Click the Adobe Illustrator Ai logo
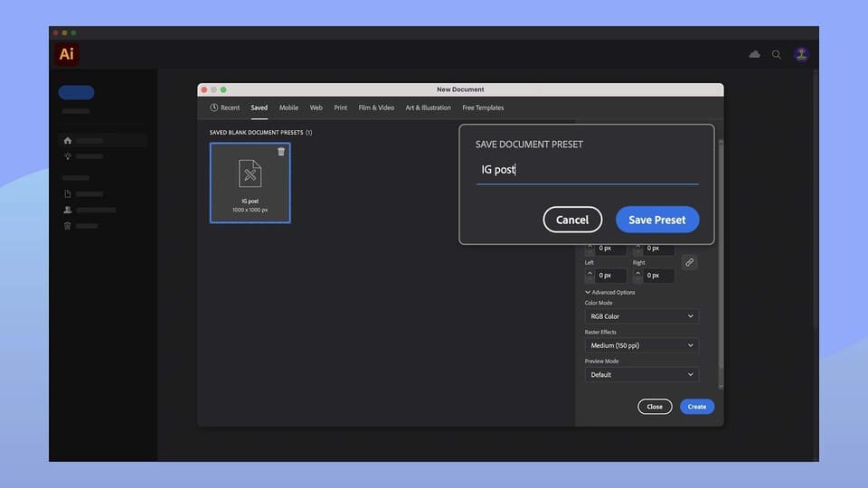The width and height of the screenshot is (868, 488). pos(67,54)
